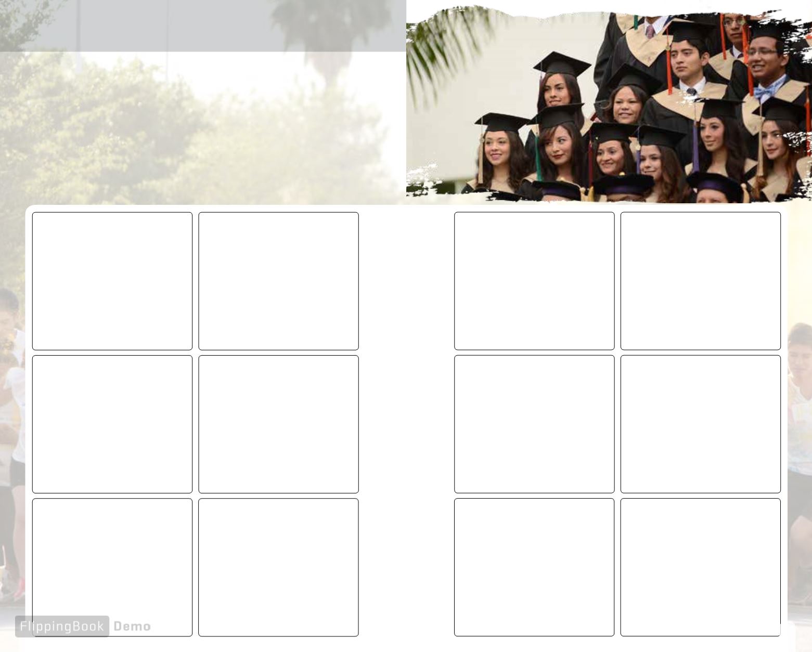Screen dimensions: 812x652
Task: Select middle-row first empty panel on left page
Action: tap(112, 424)
